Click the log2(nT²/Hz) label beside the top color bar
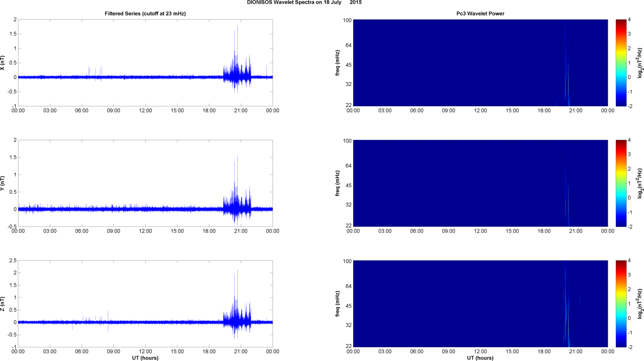Image resolution: width=644 pixels, height=361 pixels. tap(640, 63)
